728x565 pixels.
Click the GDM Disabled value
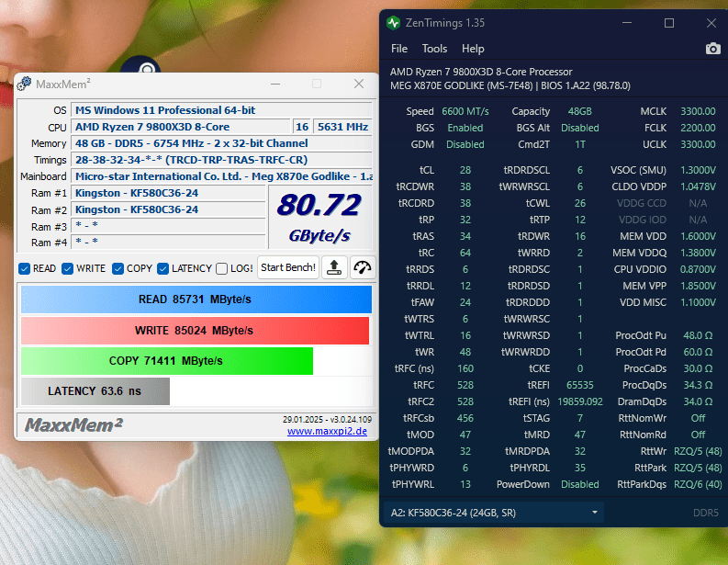465,144
